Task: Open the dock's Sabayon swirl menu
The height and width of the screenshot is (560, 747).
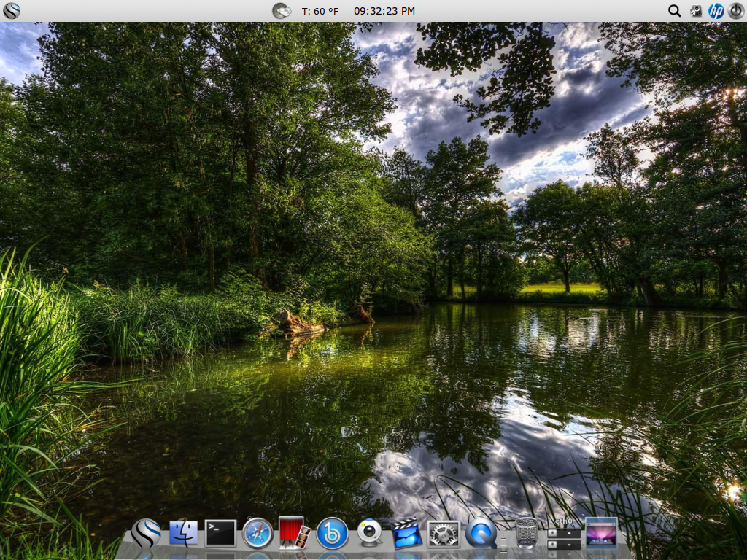Action: coord(145,534)
